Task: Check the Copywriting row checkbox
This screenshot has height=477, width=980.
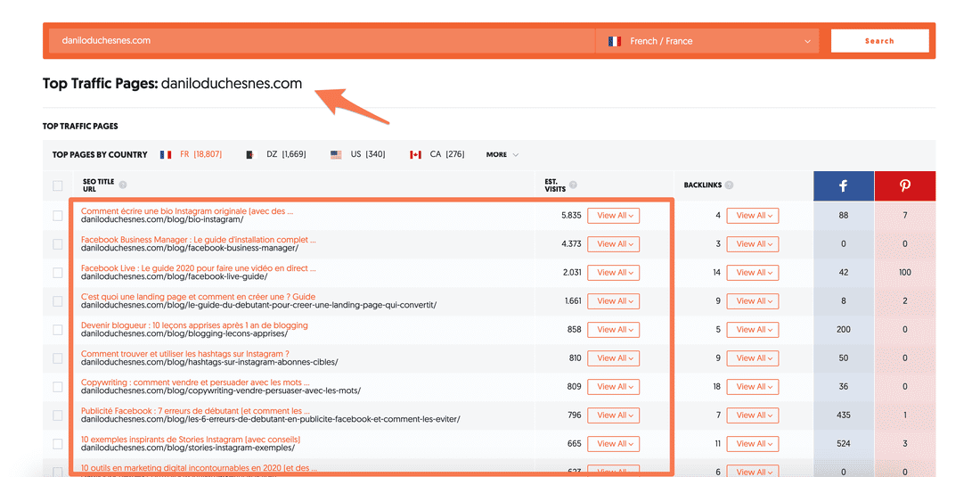Action: (58, 387)
